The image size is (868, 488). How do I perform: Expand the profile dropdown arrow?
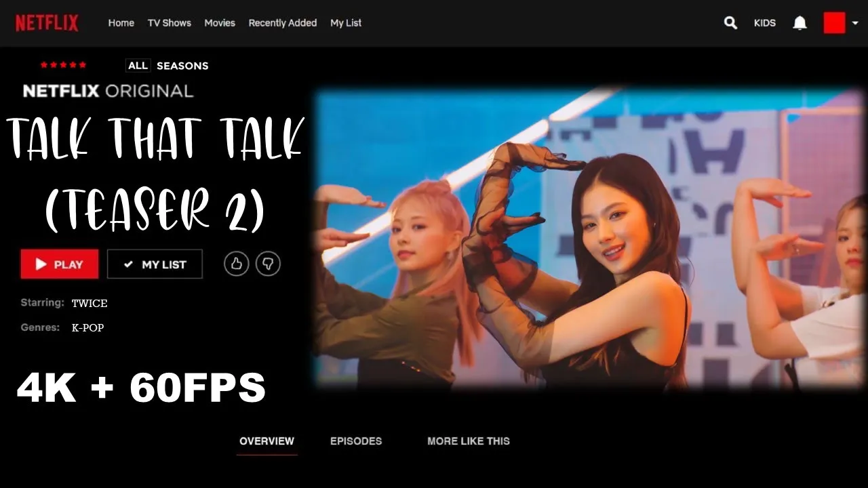point(855,24)
